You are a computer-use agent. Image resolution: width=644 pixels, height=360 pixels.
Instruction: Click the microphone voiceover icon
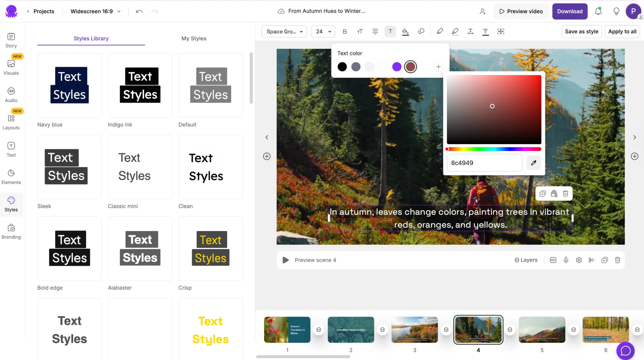(x=566, y=260)
